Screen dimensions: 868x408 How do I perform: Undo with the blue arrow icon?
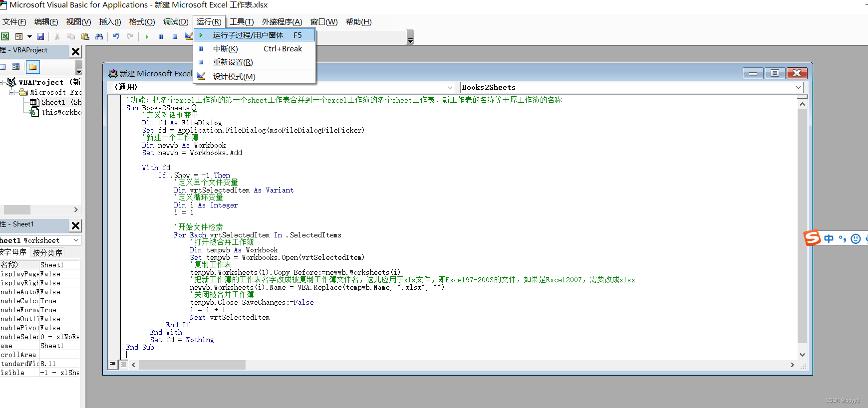(116, 36)
